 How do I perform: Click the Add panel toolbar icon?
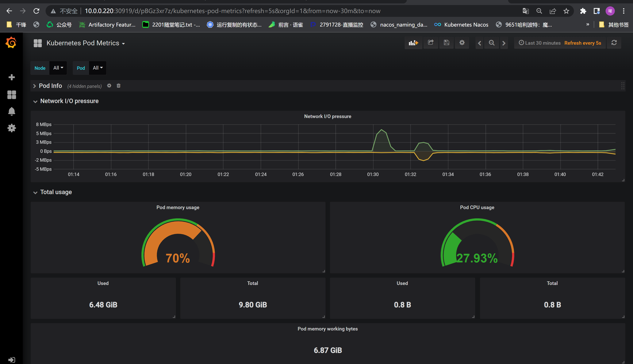click(413, 43)
